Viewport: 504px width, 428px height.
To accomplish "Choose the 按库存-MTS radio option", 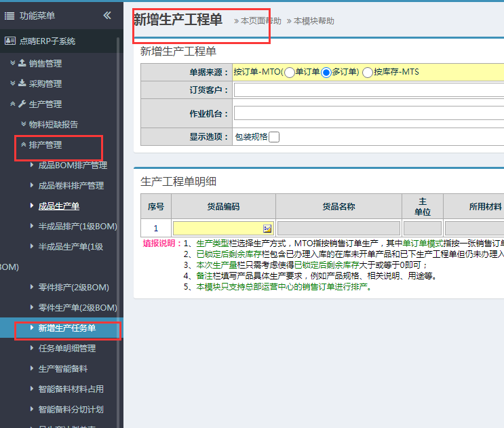I will pyautogui.click(x=368, y=72).
